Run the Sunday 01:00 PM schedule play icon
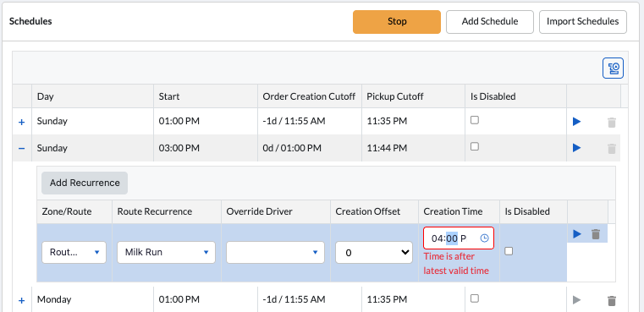The height and width of the screenshot is (312, 644). (x=576, y=122)
